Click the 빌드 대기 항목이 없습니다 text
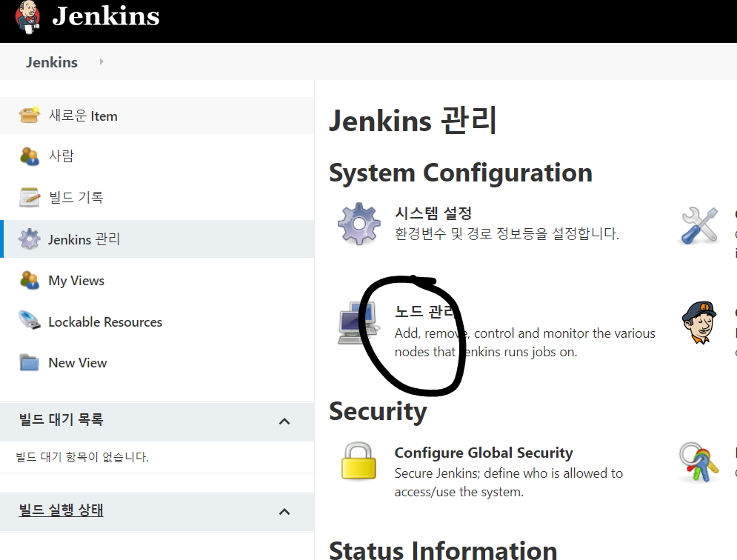This screenshot has height=560, width=737. (x=82, y=456)
